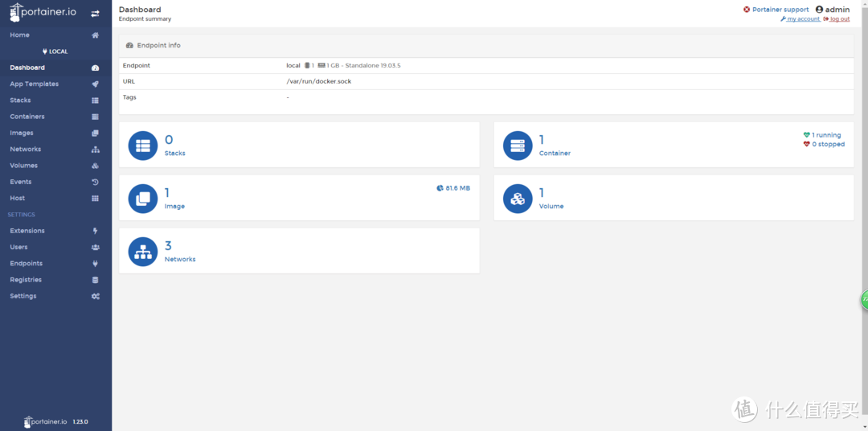This screenshot has width=868, height=431.
Task: Open Users in the sidebar
Action: coord(18,247)
